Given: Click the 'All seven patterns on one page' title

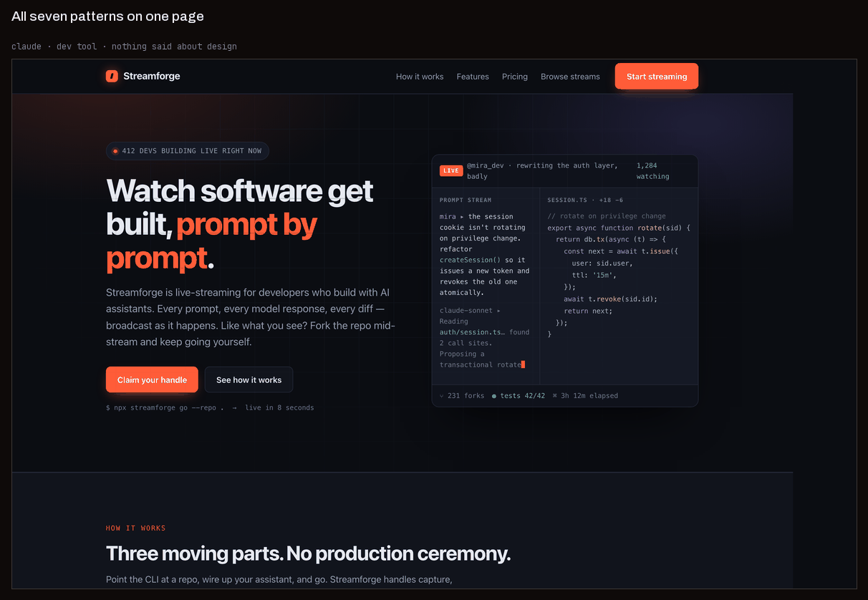Looking at the screenshot, I should [107, 16].
